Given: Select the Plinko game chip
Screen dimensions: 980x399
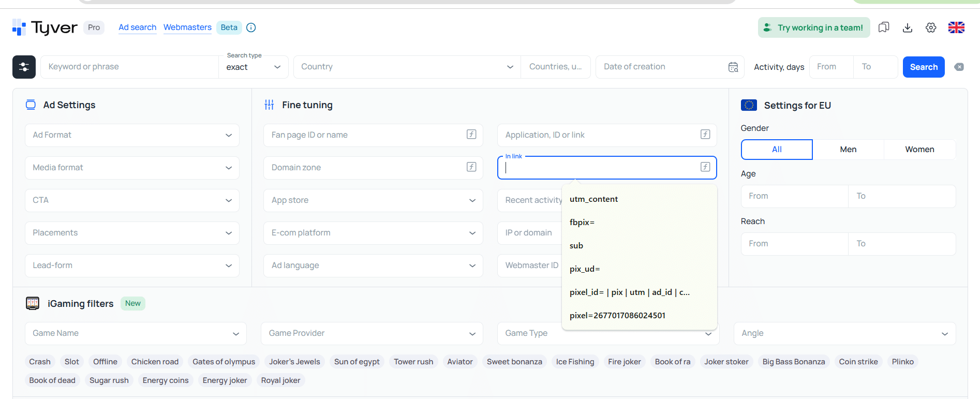Looking at the screenshot, I should [902, 362].
